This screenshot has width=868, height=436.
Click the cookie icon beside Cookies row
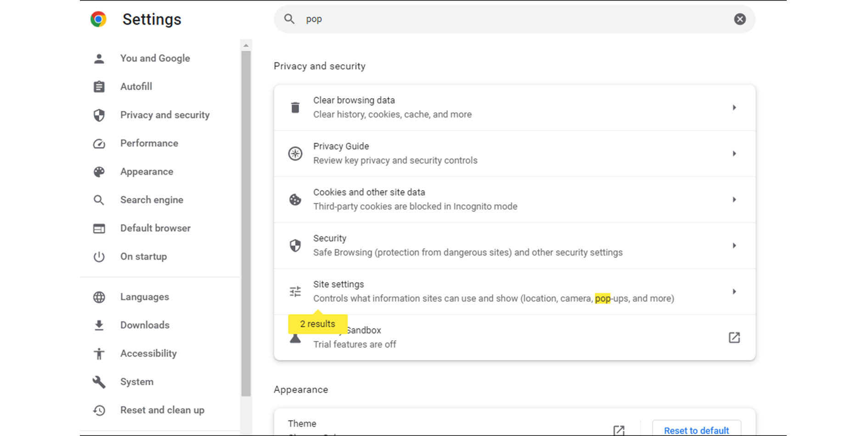[295, 200]
